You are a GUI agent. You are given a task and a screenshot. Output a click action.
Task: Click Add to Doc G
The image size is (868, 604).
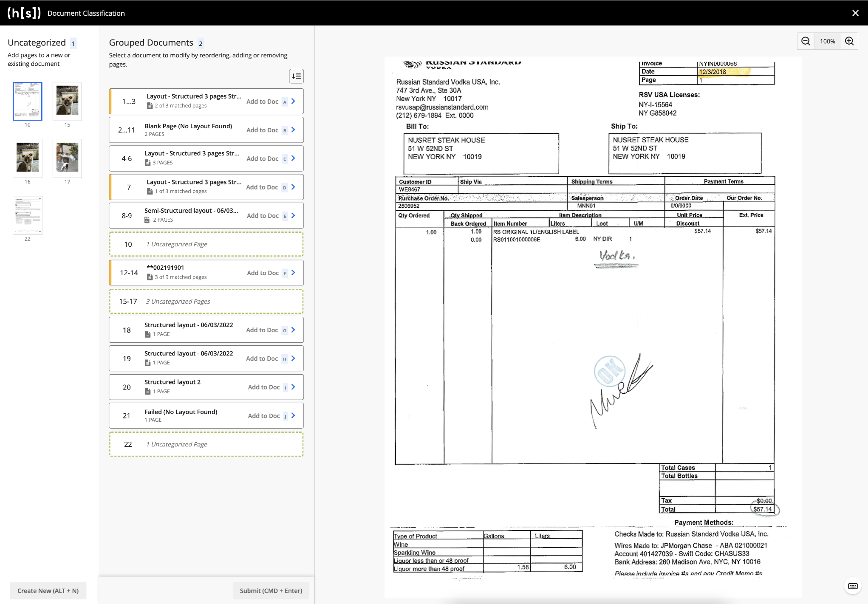point(267,330)
